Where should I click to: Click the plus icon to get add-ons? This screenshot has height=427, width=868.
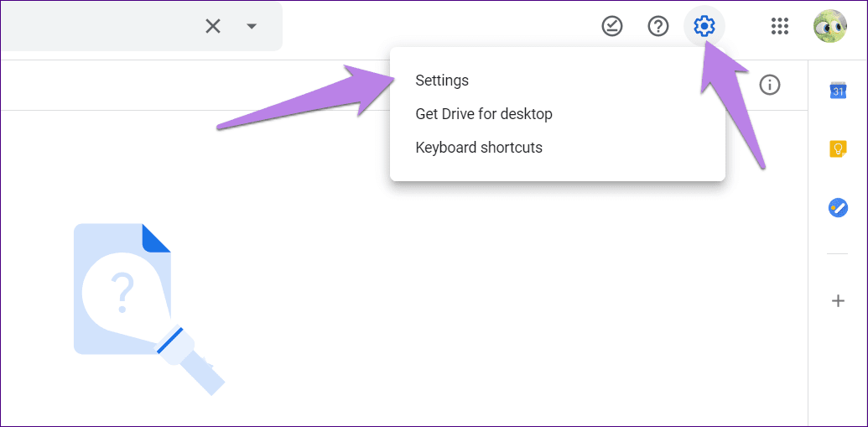(x=838, y=300)
